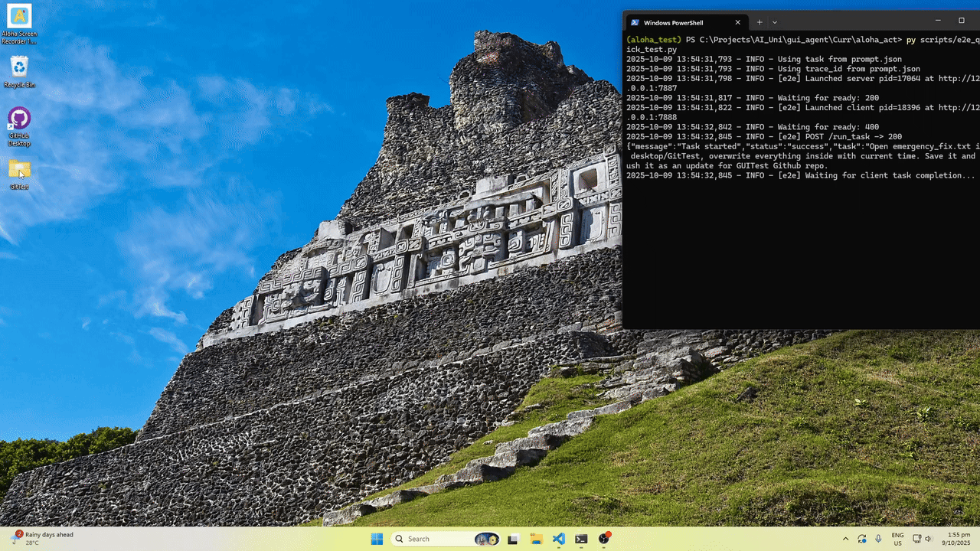
Task: Switch to Visual Studio Code in taskbar
Action: click(559, 539)
